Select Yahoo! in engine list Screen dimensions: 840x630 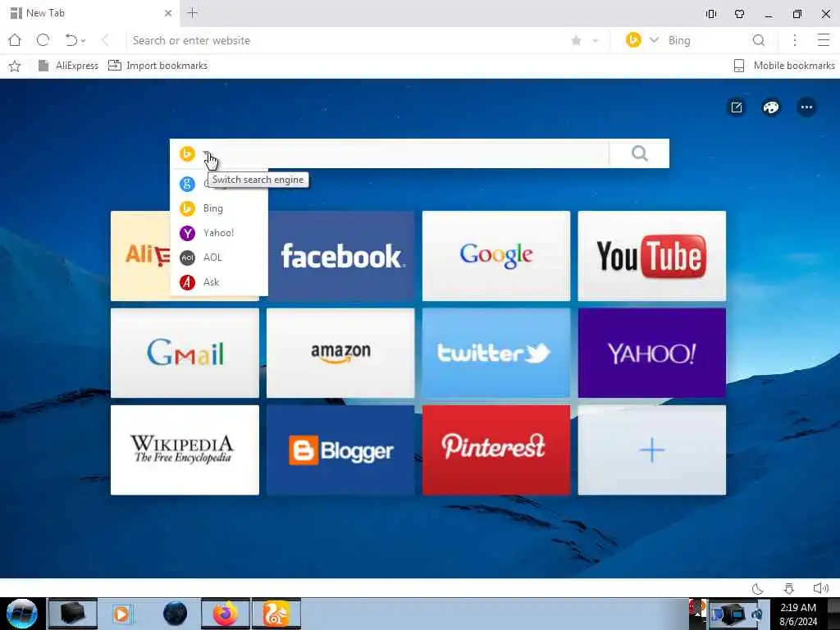coord(218,233)
